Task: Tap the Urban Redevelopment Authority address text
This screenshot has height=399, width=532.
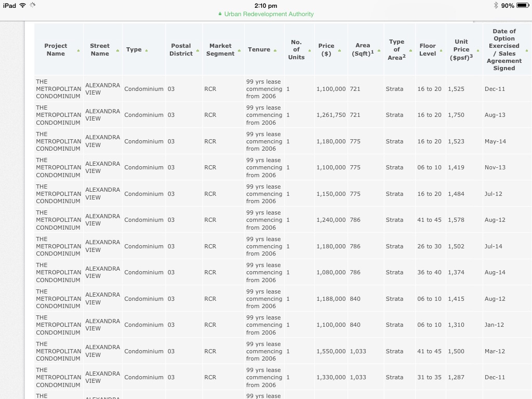Action: [269, 14]
